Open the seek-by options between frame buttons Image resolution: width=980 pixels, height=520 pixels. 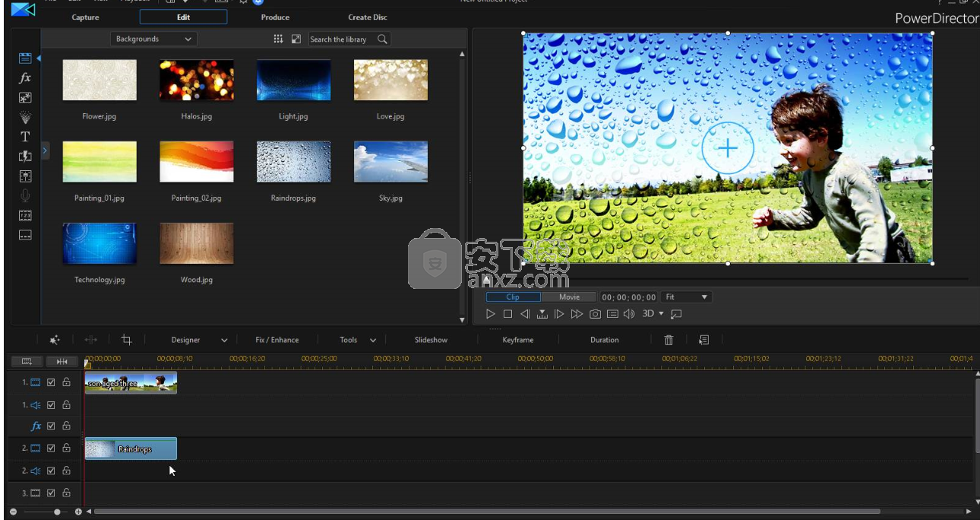click(542, 314)
